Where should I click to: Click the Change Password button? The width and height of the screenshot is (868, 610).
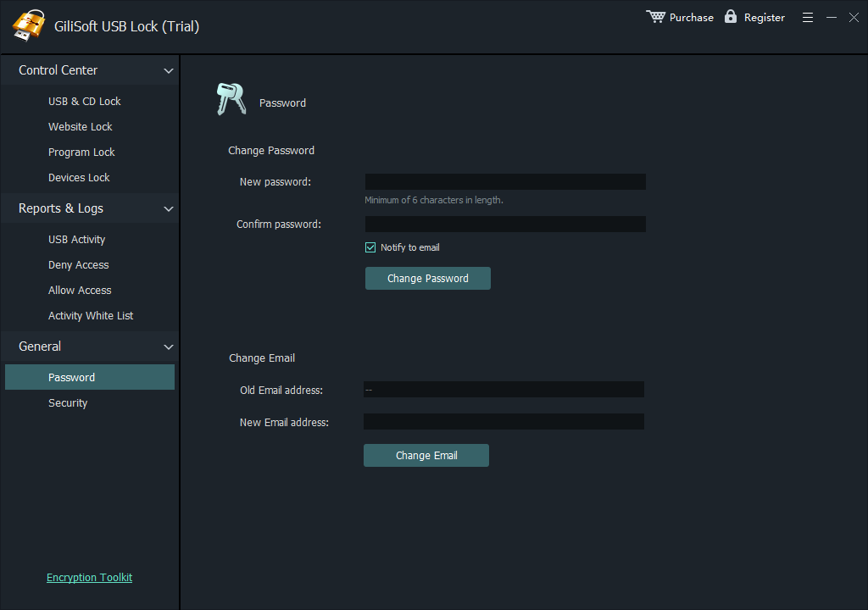428,279
